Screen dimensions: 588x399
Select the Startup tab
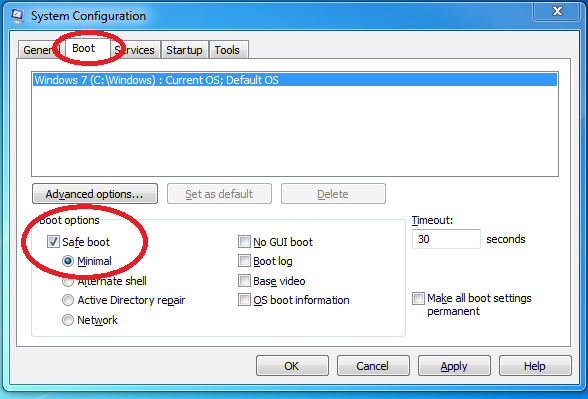[184, 50]
